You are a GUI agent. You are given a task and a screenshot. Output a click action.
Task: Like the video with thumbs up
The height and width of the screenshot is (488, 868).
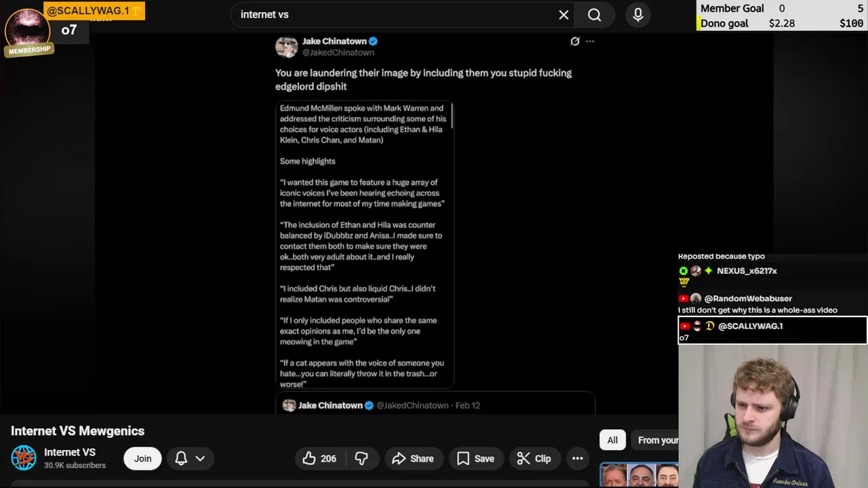tap(319, 459)
